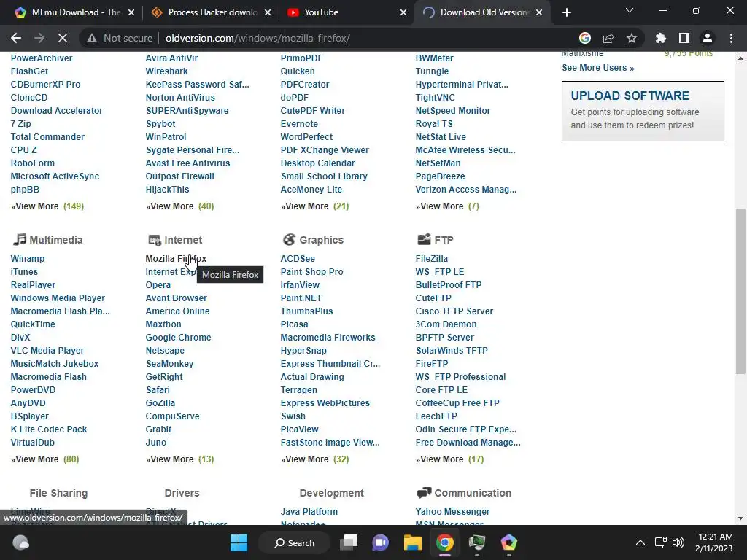The height and width of the screenshot is (560, 747).
Task: Open a new browser tab
Action: (x=566, y=12)
